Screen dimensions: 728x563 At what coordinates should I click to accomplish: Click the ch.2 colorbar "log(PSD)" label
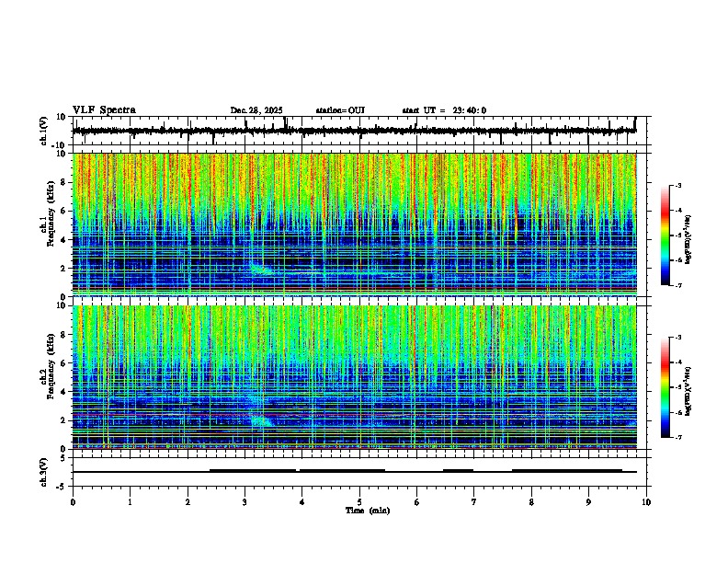click(688, 391)
